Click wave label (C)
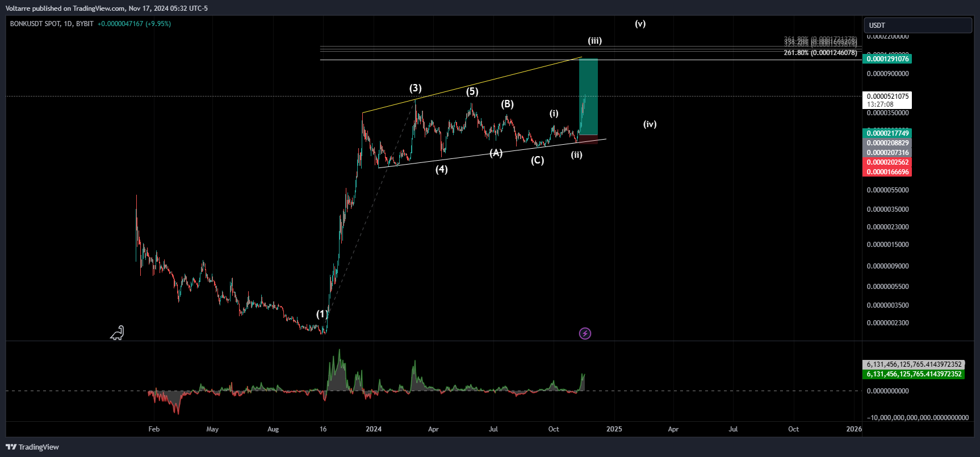This screenshot has height=457, width=980. click(x=538, y=160)
